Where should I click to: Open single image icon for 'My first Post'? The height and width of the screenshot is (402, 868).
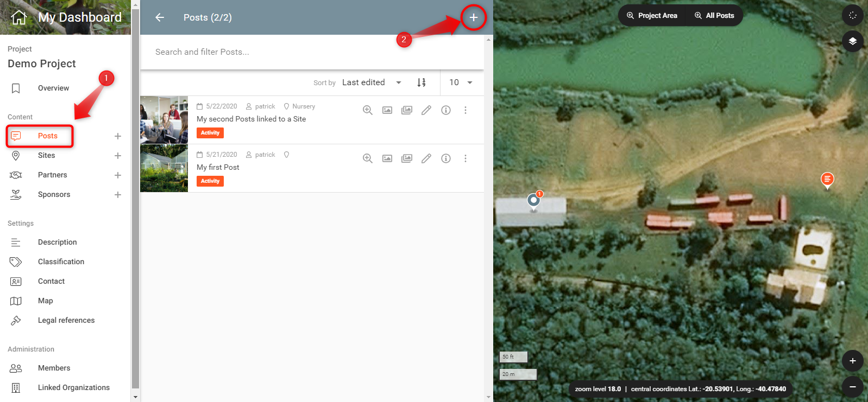coord(387,158)
